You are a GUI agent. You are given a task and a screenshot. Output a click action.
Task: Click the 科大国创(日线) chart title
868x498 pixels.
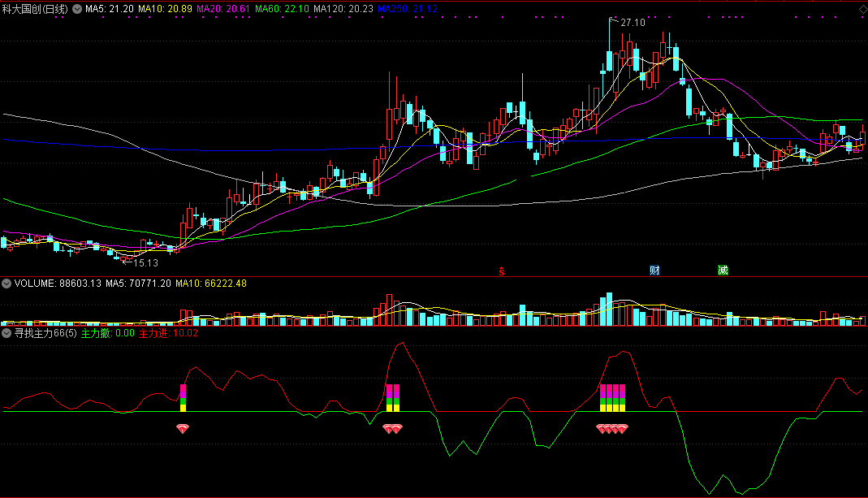pos(35,9)
